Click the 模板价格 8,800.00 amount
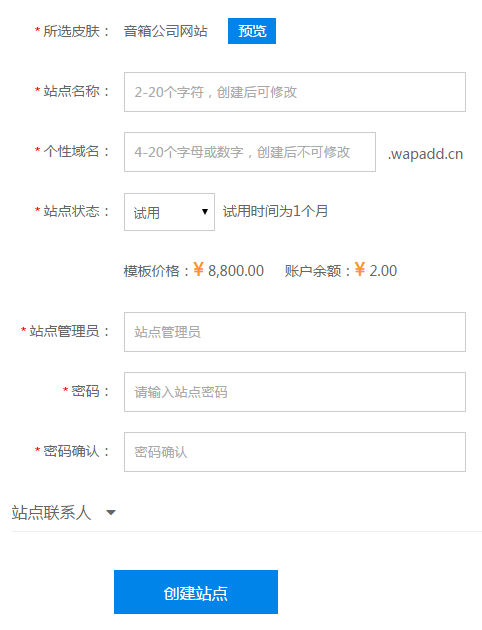Viewport: 482px width, 630px height. (x=236, y=271)
